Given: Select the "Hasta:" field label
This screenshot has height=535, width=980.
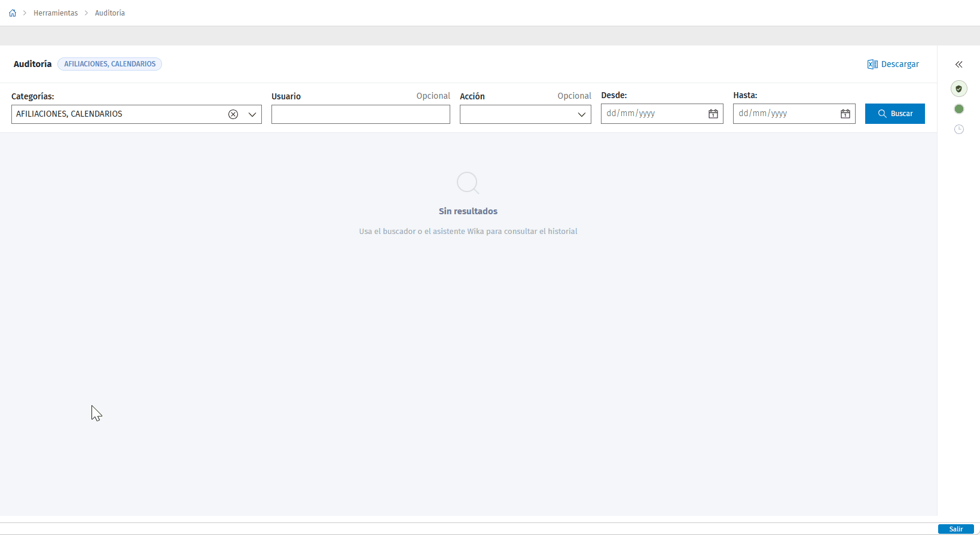Looking at the screenshot, I should (745, 95).
